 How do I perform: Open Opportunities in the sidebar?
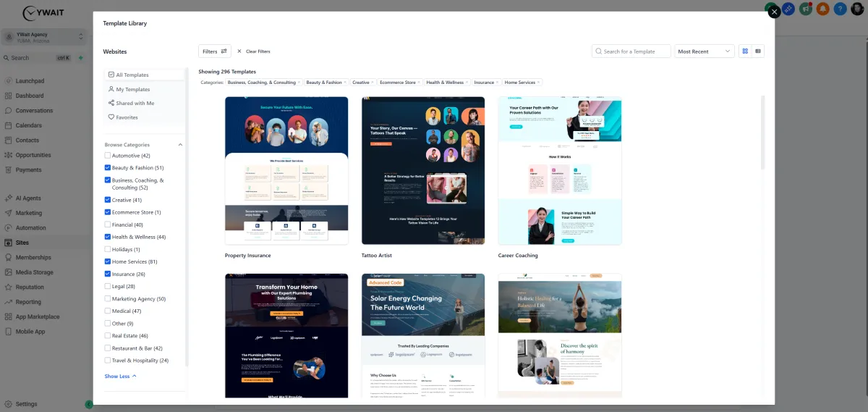(33, 155)
